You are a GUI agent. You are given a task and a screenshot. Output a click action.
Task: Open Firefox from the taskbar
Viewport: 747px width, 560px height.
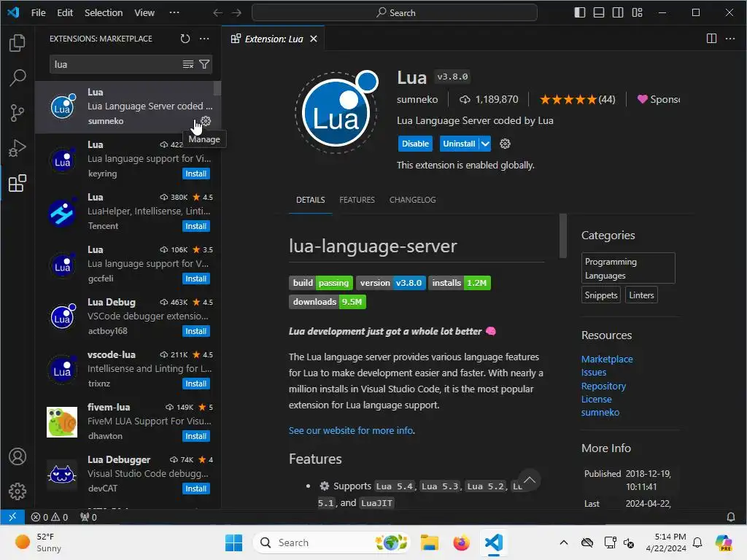click(x=461, y=542)
